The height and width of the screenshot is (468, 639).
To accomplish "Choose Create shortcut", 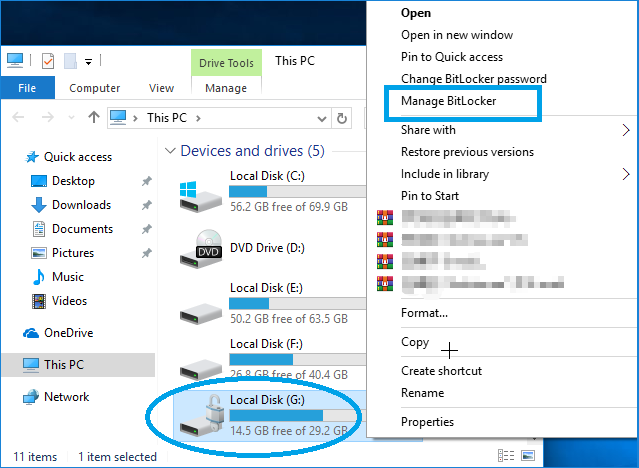I will (x=441, y=371).
